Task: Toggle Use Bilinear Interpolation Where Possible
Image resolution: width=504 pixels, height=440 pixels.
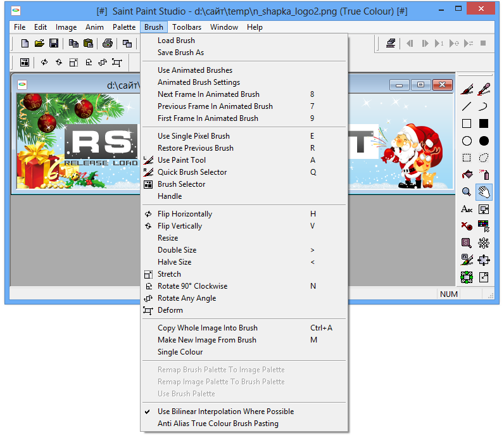Action: pos(244,412)
